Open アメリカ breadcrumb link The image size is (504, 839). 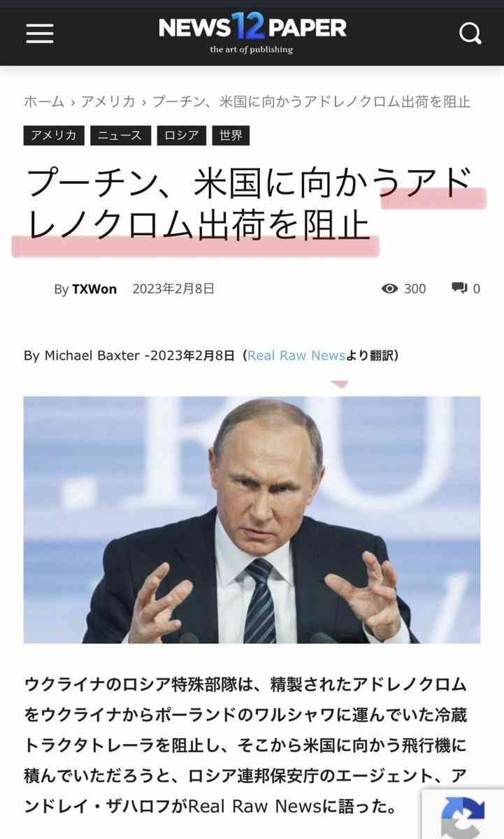coord(108,102)
